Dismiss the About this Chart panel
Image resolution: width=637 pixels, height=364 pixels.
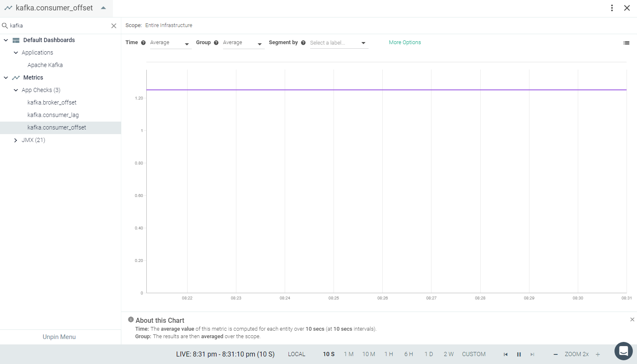(x=632, y=319)
